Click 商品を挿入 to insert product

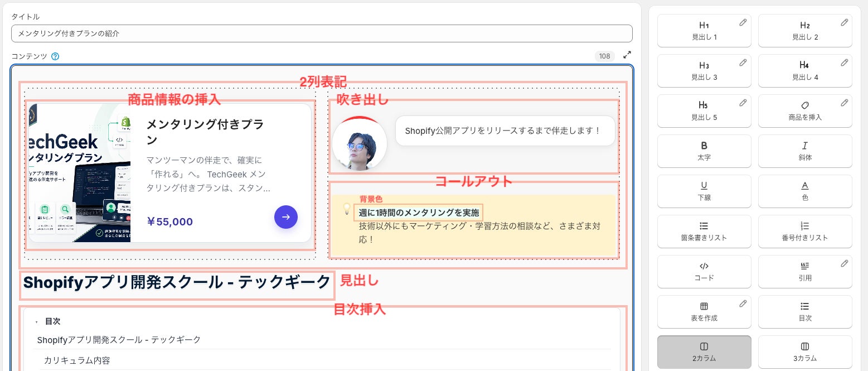click(805, 111)
